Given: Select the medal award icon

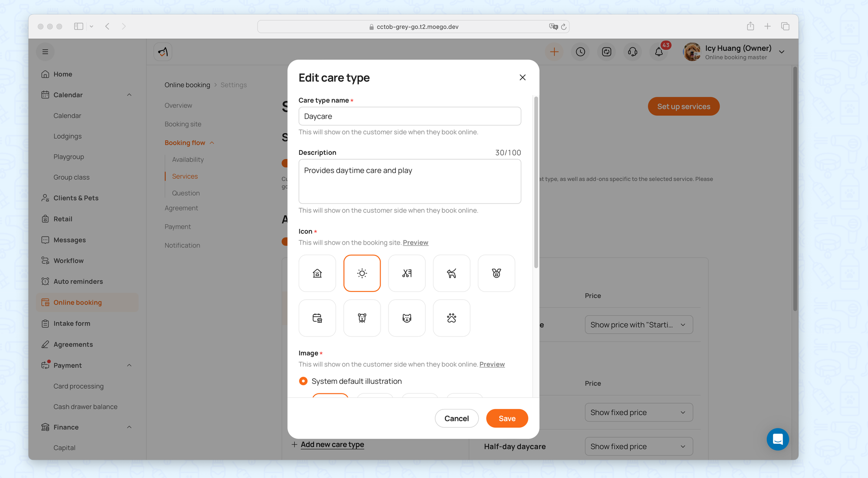Looking at the screenshot, I should [496, 273].
